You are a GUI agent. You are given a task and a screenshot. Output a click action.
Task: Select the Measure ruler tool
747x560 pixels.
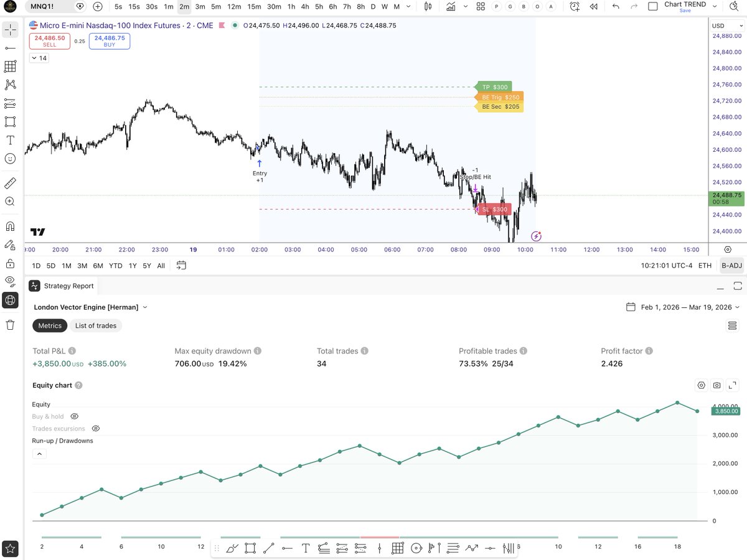10,183
